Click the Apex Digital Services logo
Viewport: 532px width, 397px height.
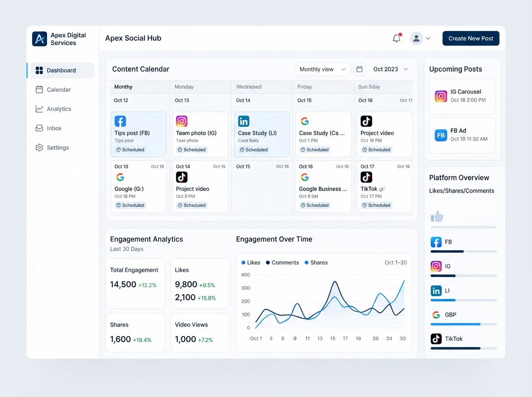(39, 39)
